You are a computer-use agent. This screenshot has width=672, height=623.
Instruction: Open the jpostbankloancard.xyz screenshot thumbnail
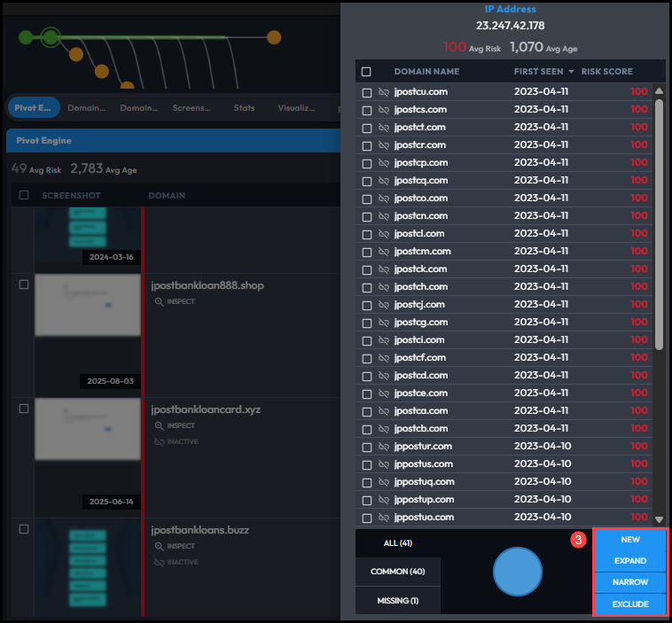(87, 429)
